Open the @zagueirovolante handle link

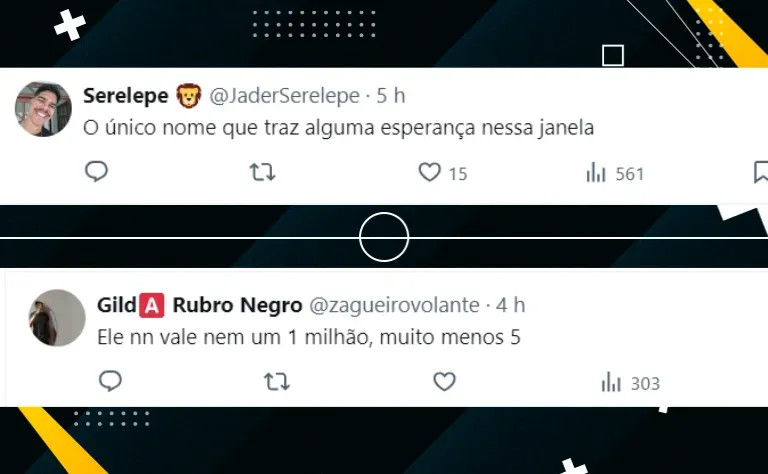[394, 305]
